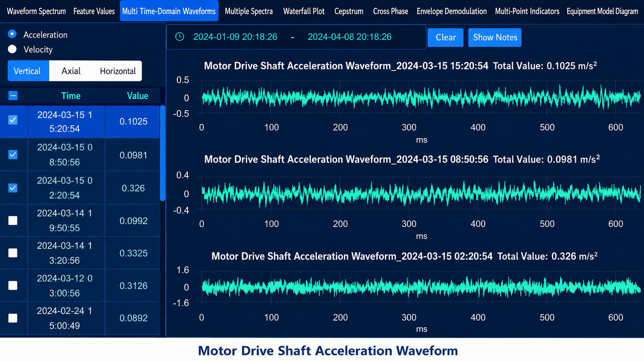Screen dimensions: 644x362
Task: Check the 2024-03-14 19:50:55 row checkbox
Action: tap(13, 220)
